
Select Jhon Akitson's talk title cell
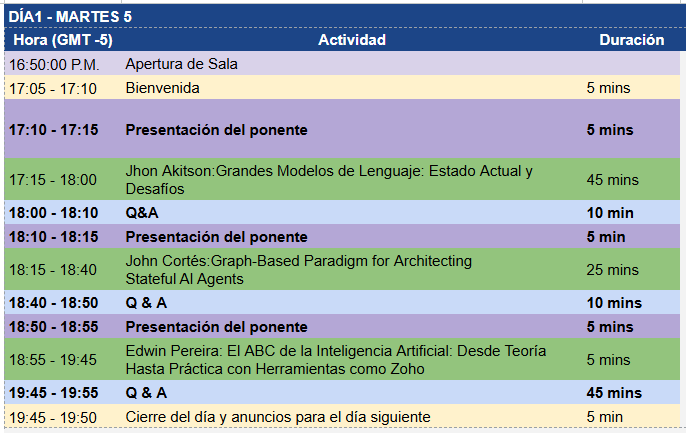point(352,179)
